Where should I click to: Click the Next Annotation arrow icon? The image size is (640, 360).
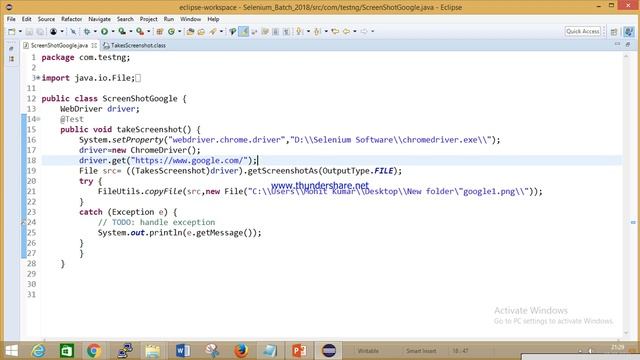[299, 31]
